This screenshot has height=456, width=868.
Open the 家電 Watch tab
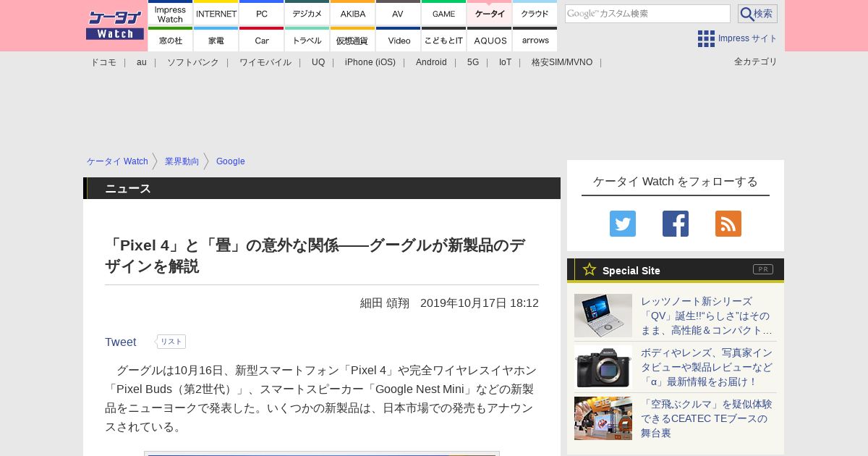(216, 40)
